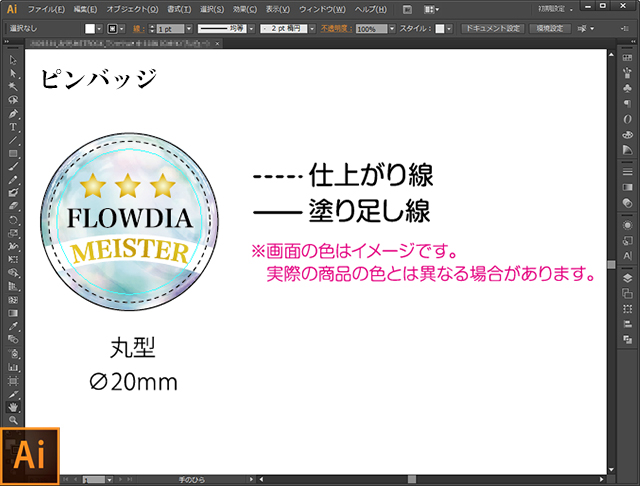Select the Hand tool

pos(13,407)
